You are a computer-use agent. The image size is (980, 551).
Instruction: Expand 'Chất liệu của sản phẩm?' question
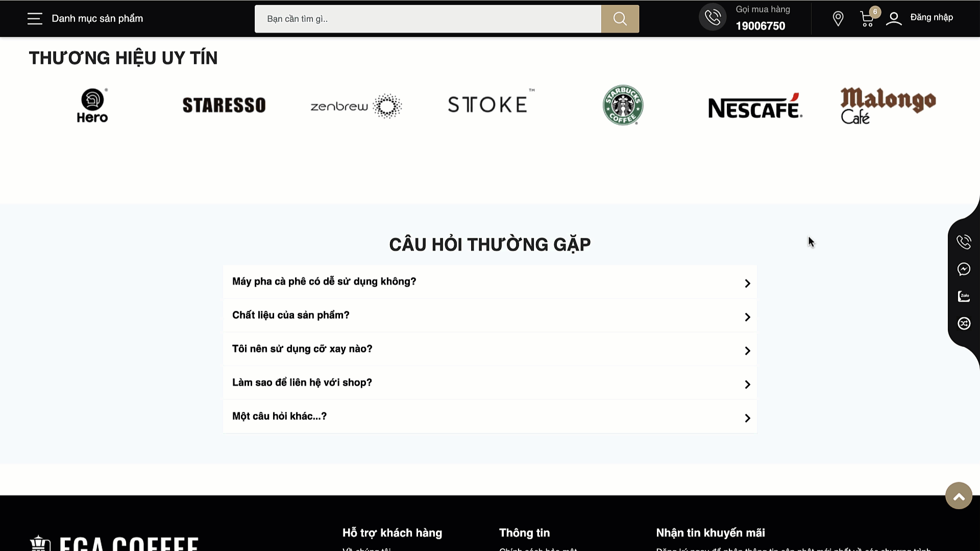(x=490, y=315)
